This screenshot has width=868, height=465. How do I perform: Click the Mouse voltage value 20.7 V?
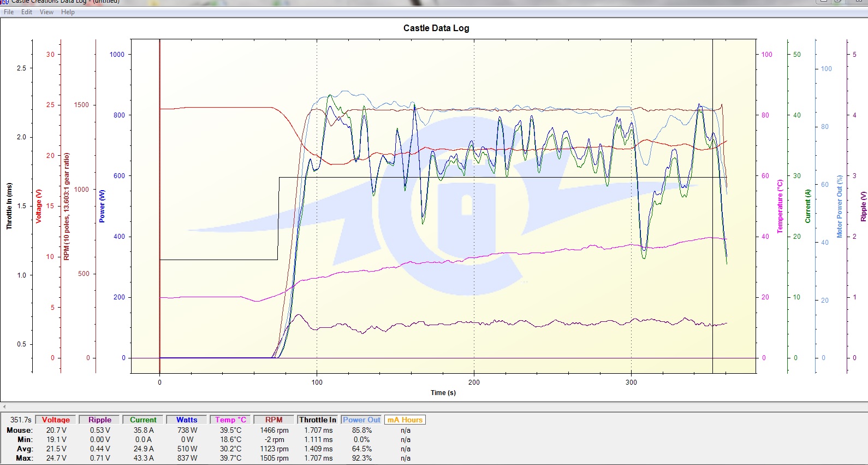56,430
